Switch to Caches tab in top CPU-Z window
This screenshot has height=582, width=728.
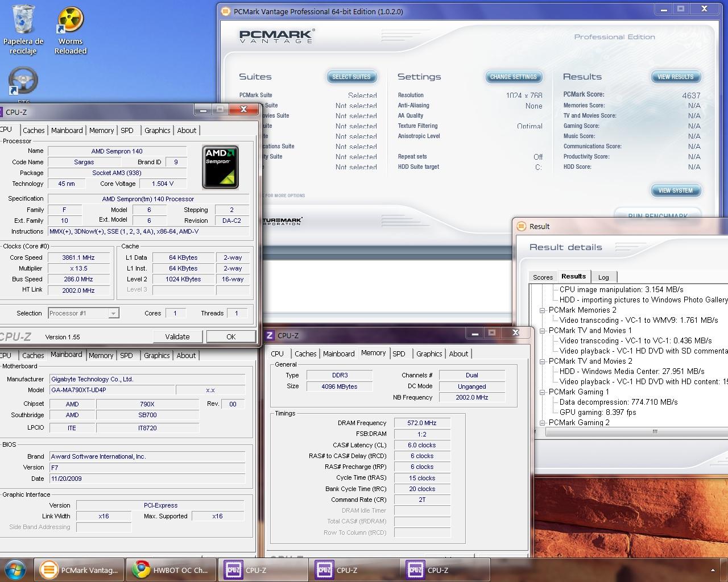pyautogui.click(x=34, y=130)
